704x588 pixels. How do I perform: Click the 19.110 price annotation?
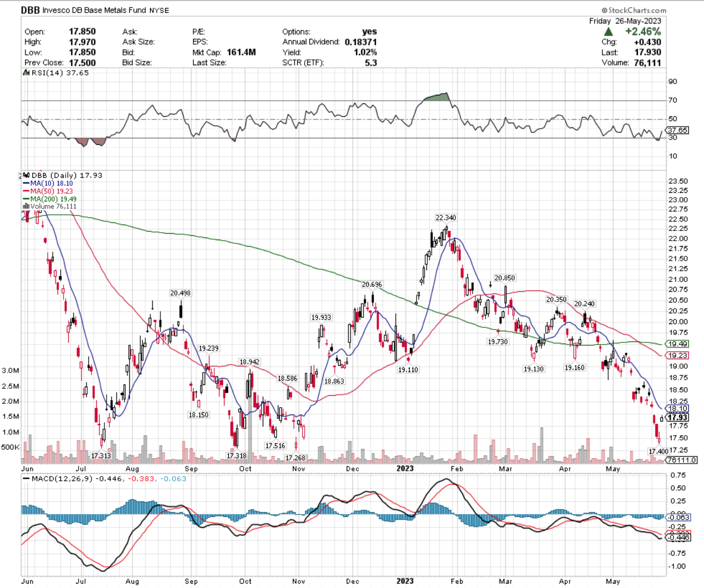[x=408, y=370]
